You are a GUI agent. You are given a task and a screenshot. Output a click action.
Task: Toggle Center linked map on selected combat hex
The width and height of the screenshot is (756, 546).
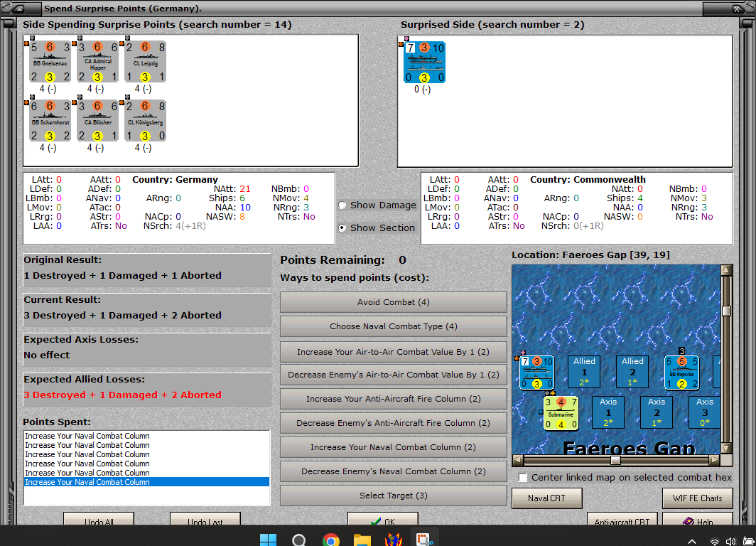point(523,478)
